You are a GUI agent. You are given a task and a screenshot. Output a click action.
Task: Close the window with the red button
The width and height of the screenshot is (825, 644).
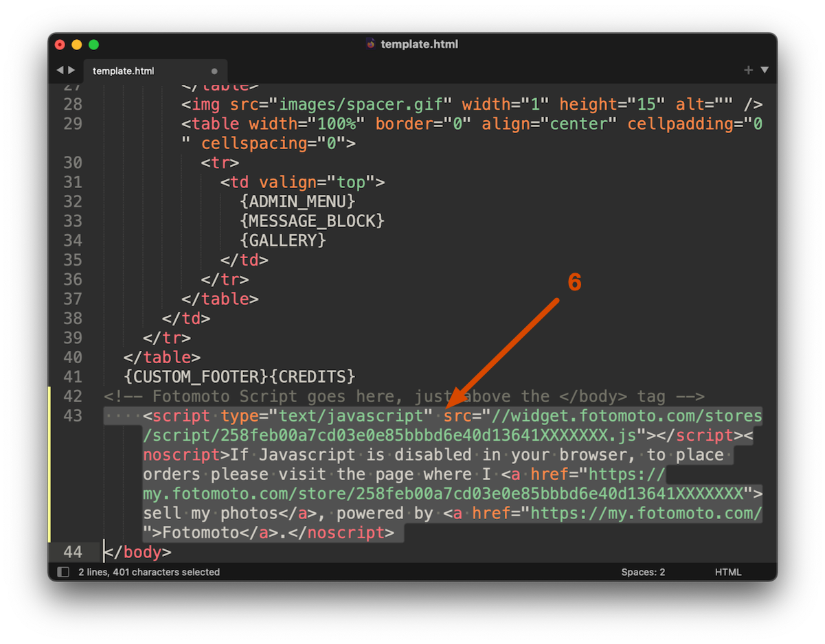coord(60,45)
